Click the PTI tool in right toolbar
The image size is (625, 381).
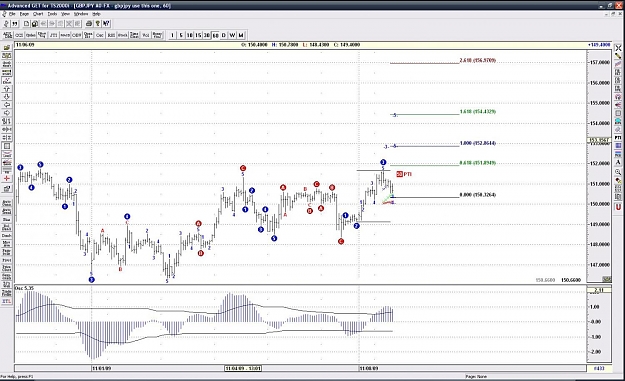pyautogui.click(x=618, y=137)
